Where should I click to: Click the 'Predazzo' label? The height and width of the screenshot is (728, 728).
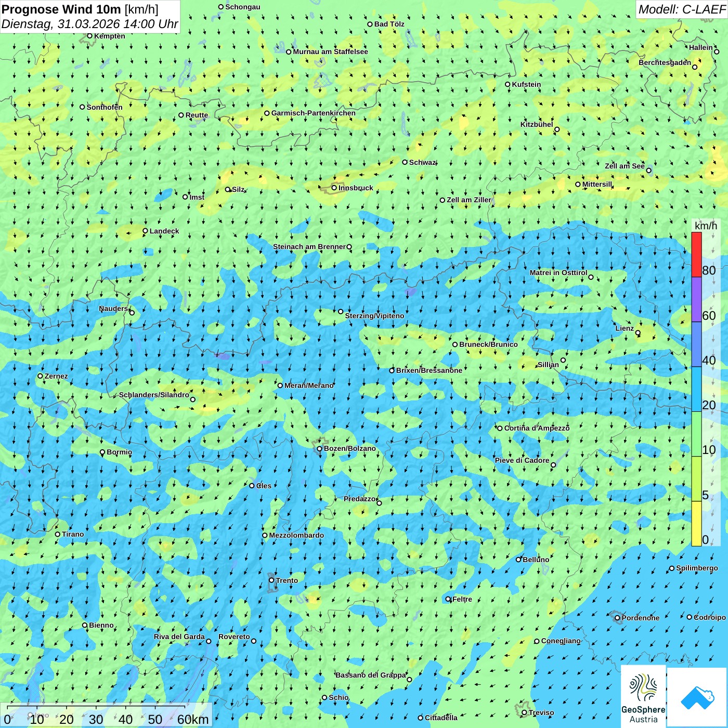click(359, 499)
